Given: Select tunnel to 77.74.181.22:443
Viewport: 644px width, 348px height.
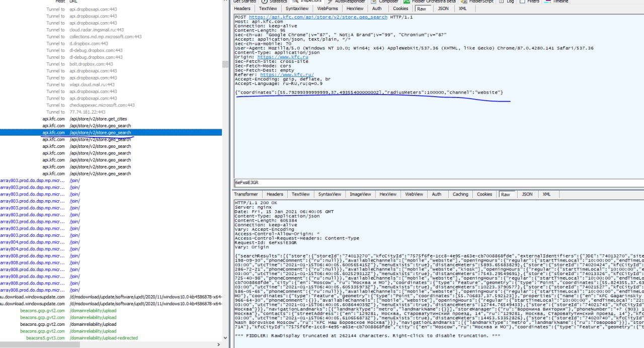Looking at the screenshot, I should pyautogui.click(x=111, y=112).
